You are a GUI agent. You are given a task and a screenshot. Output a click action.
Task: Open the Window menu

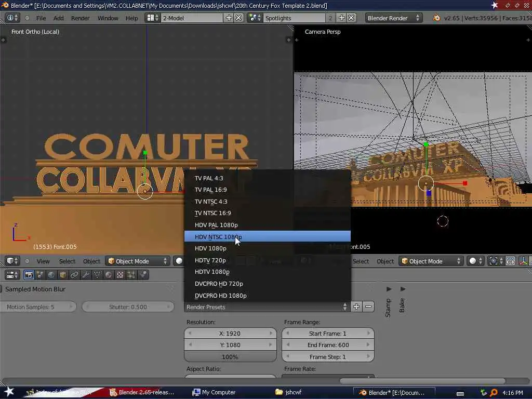[x=108, y=18]
